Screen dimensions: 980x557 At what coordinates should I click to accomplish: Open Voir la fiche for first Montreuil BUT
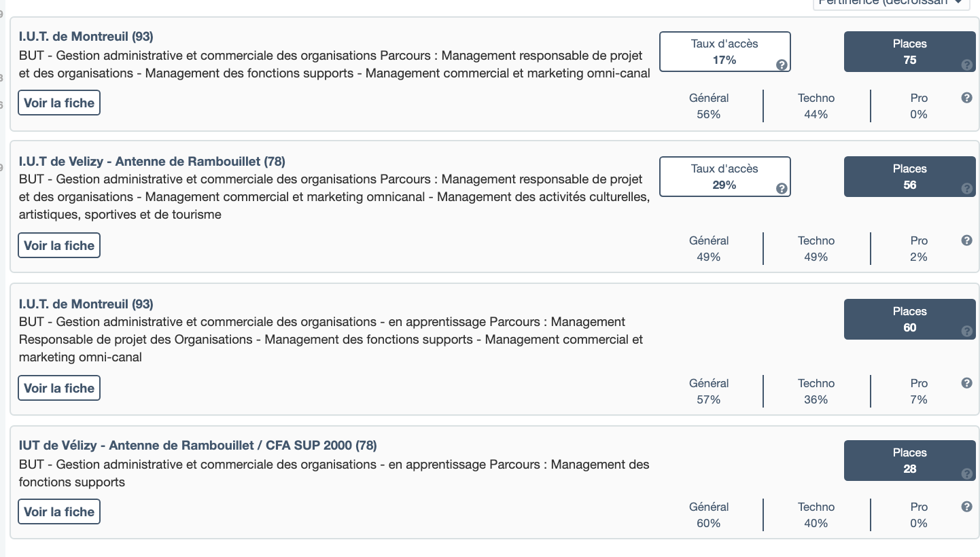click(x=59, y=103)
